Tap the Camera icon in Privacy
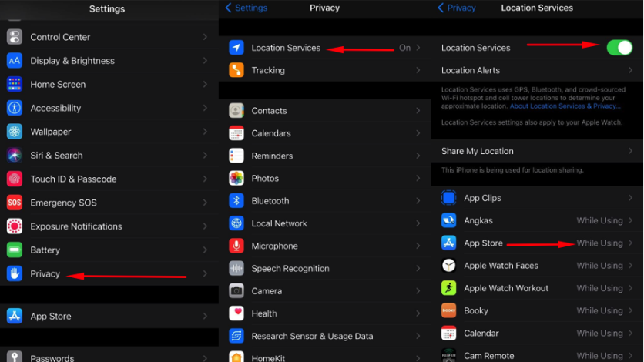Image resolution: width=644 pixels, height=362 pixels. 236,291
